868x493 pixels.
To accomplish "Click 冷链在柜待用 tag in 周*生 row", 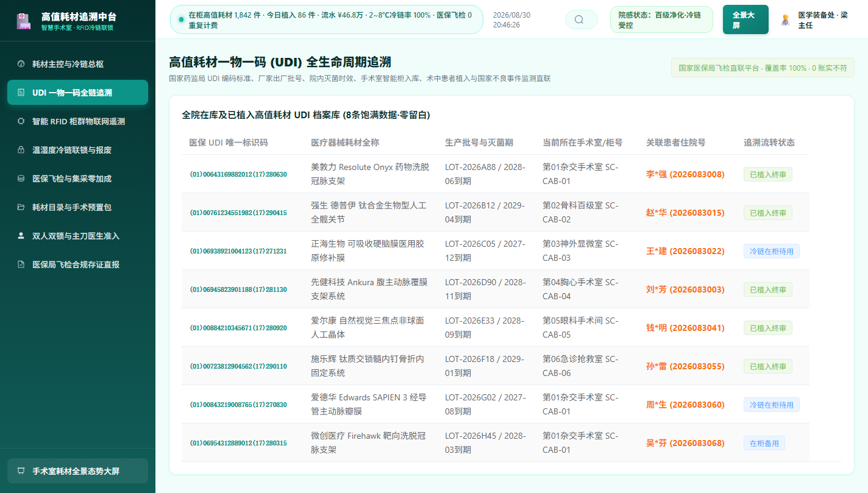I will pyautogui.click(x=771, y=405).
